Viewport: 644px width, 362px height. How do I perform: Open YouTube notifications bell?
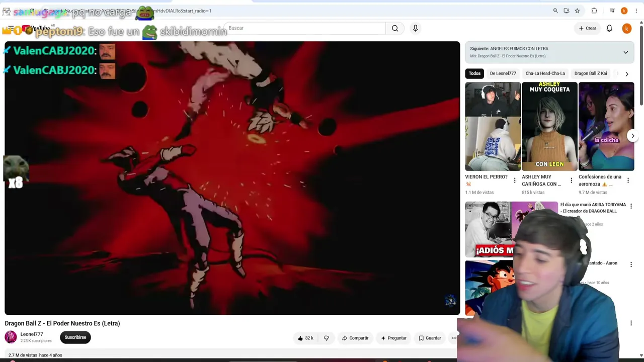pyautogui.click(x=609, y=28)
